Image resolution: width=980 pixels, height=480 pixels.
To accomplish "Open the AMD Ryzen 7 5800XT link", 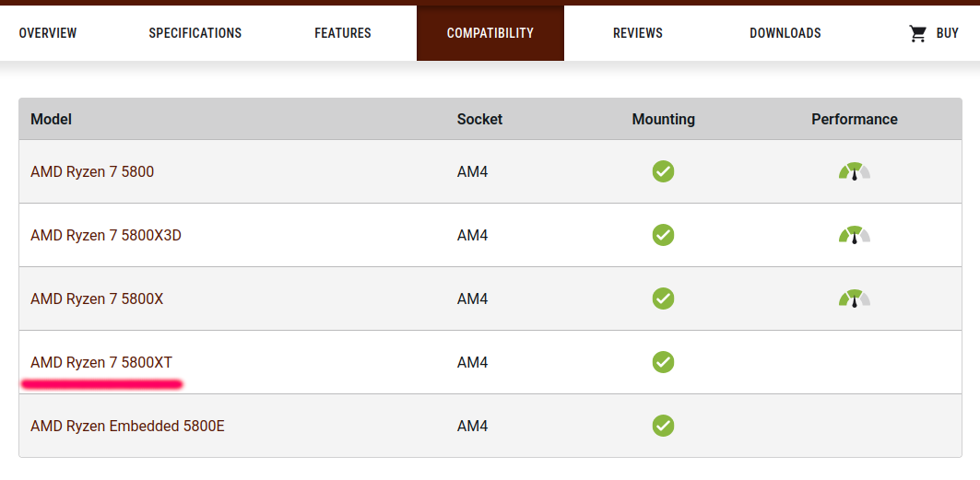I will [x=101, y=363].
